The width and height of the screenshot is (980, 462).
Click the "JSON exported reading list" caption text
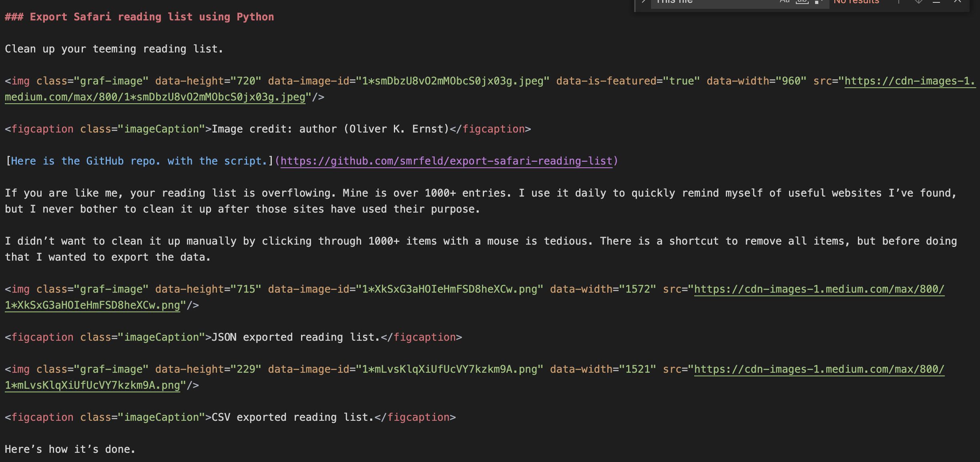295,337
